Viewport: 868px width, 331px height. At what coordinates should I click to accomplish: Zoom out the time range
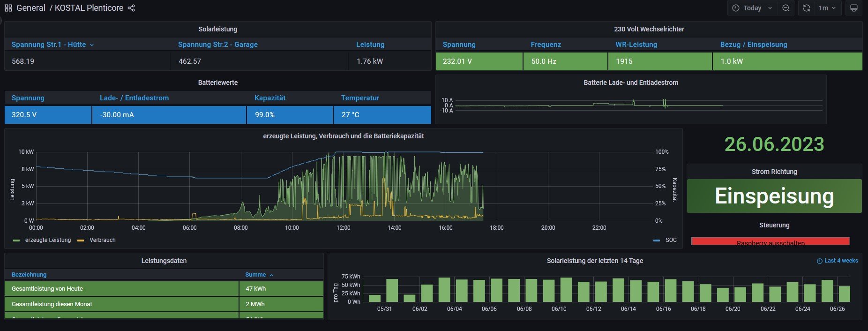tap(786, 8)
